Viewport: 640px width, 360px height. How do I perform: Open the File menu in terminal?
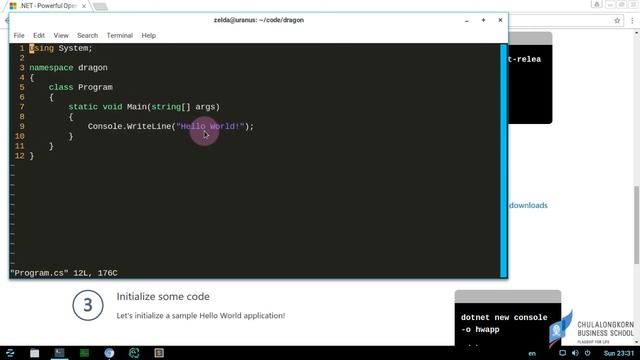coord(19,36)
